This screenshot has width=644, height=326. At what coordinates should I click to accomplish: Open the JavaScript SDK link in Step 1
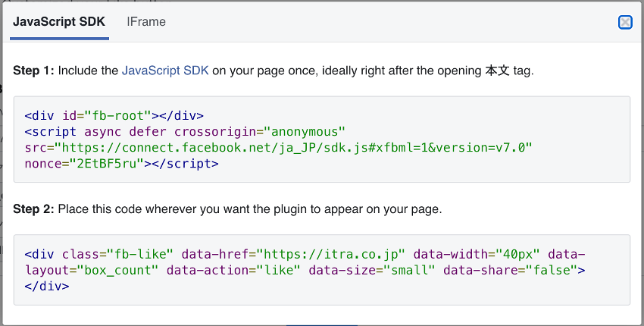165,71
